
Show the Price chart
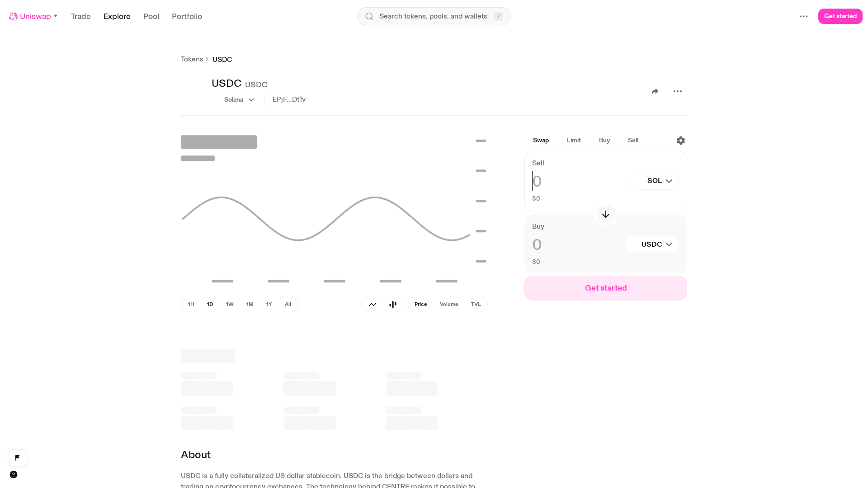click(421, 305)
